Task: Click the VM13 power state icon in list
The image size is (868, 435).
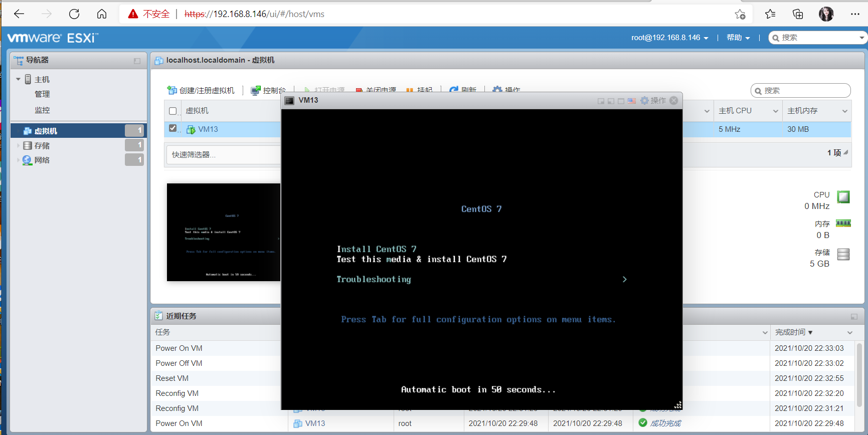Action: [x=191, y=130]
